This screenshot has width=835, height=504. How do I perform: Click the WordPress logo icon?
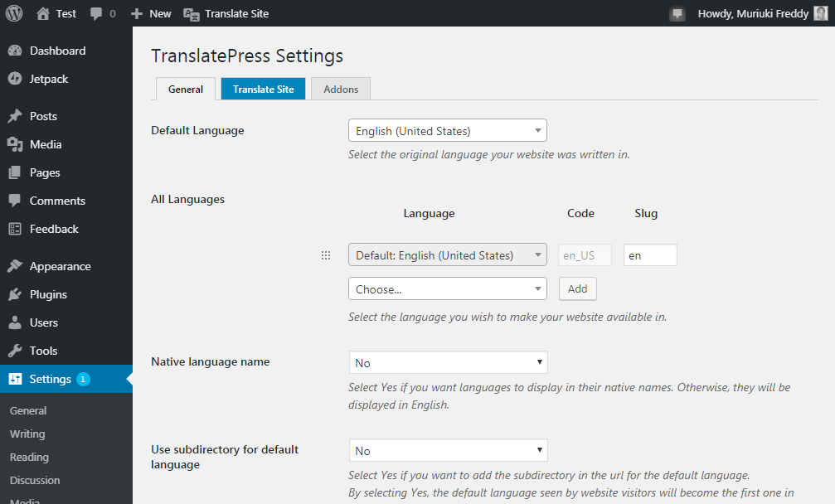14,13
